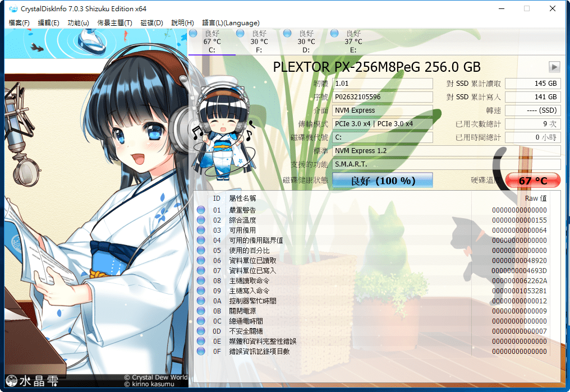Click the ID column header
The width and height of the screenshot is (570, 392).
coord(217,199)
